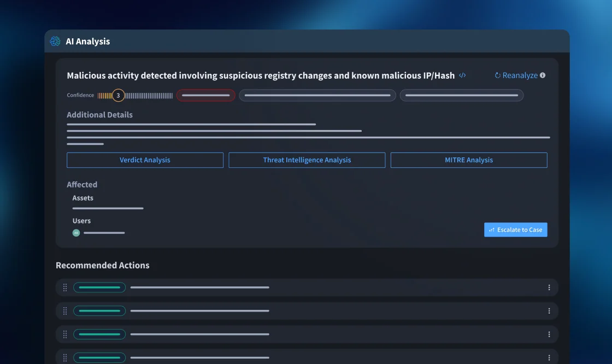
Task: Click the escalate arrow icon inside Escalate to Case
Action: pyautogui.click(x=492, y=230)
